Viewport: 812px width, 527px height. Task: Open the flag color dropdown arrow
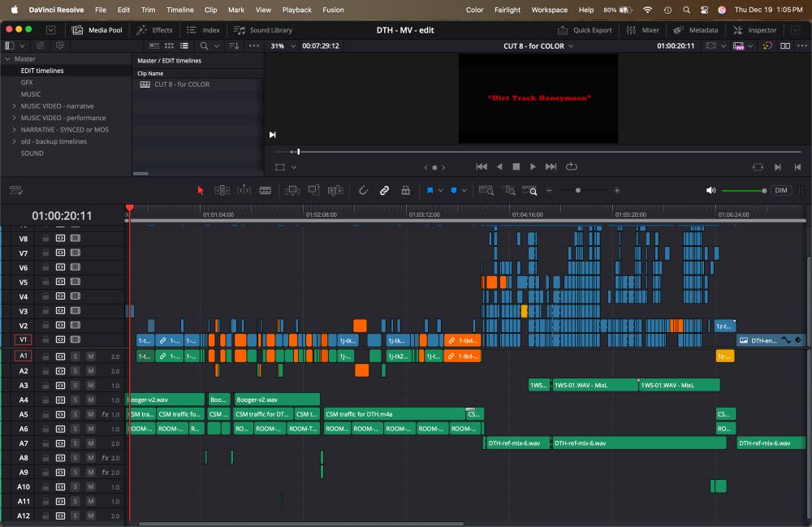(441, 191)
